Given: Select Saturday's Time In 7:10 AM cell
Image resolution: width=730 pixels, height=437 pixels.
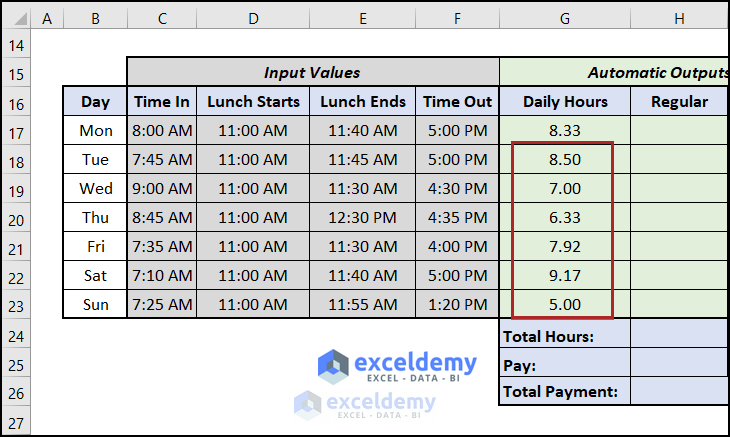Looking at the screenshot, I should click(x=162, y=275).
